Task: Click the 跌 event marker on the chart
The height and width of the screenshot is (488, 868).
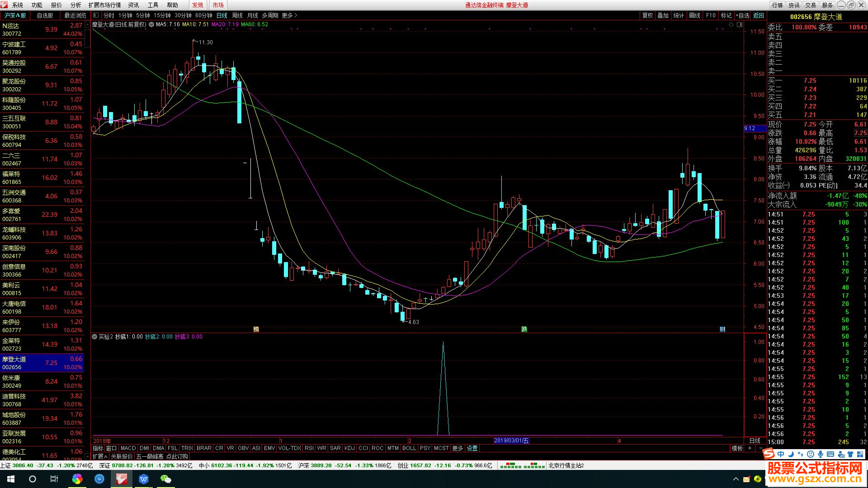Action: pyautogui.click(x=524, y=329)
